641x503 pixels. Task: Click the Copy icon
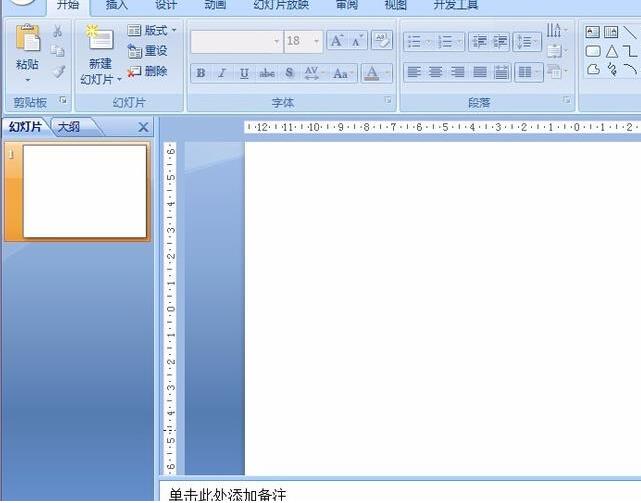[58, 51]
